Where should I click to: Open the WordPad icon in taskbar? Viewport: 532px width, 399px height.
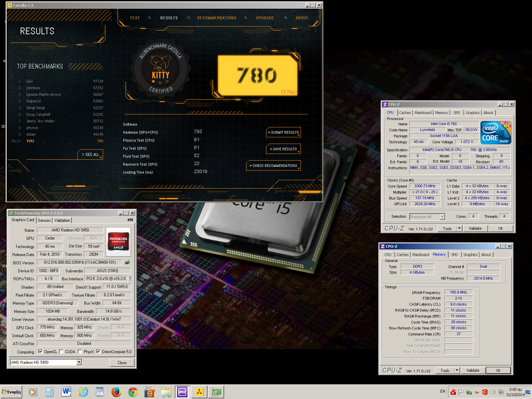click(x=100, y=392)
